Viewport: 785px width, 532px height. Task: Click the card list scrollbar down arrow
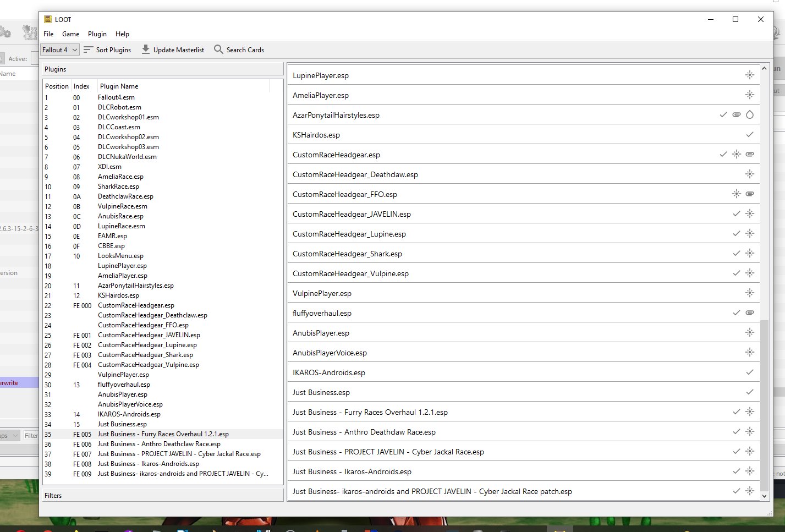click(764, 496)
